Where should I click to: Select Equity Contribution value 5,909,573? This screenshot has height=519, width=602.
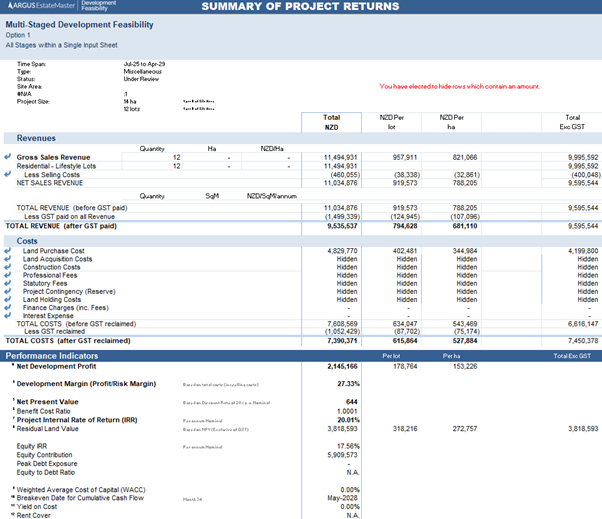pos(342,455)
